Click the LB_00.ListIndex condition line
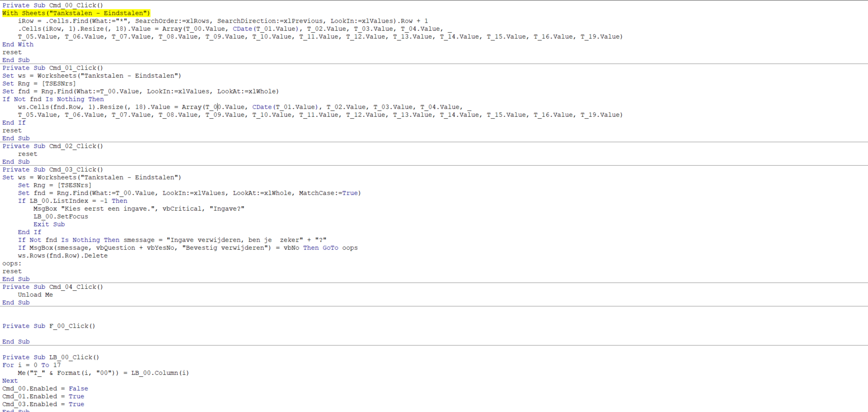 pyautogui.click(x=73, y=201)
